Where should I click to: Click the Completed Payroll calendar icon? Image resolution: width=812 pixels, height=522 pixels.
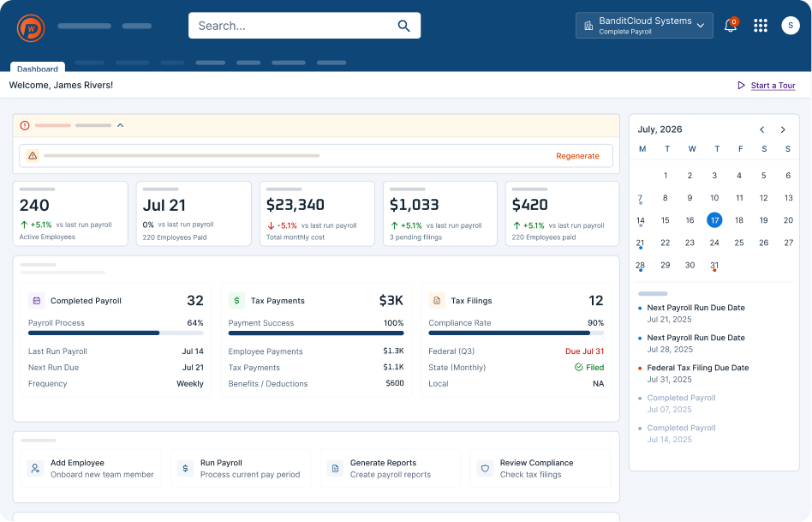(37, 301)
